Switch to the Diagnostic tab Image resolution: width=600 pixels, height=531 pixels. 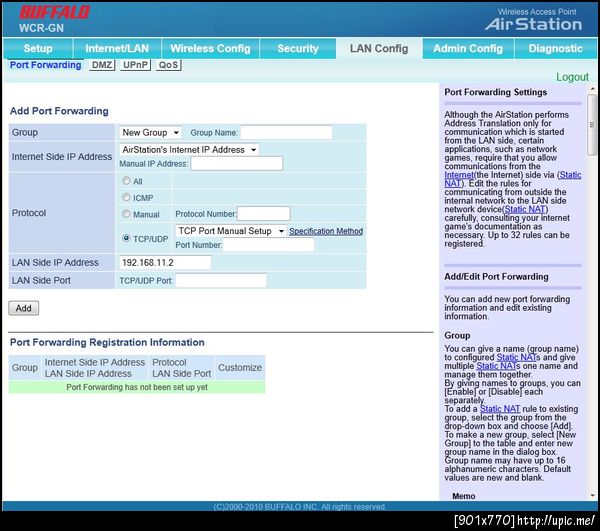tap(555, 49)
